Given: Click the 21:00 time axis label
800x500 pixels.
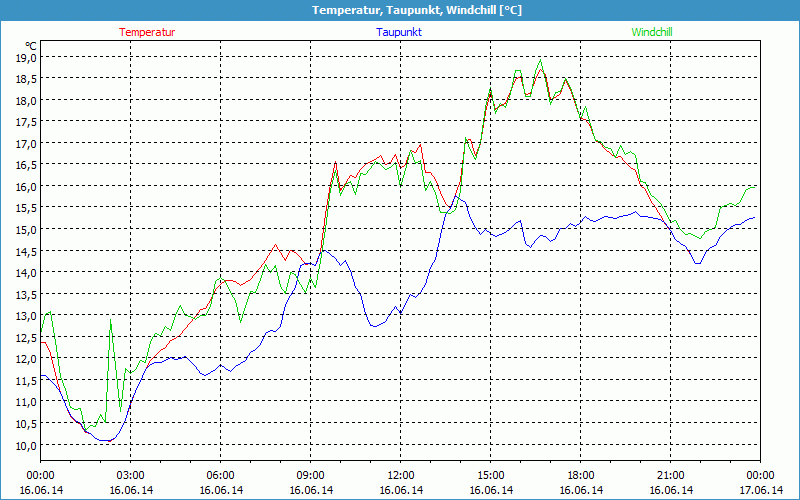Looking at the screenshot, I should click(670, 475).
